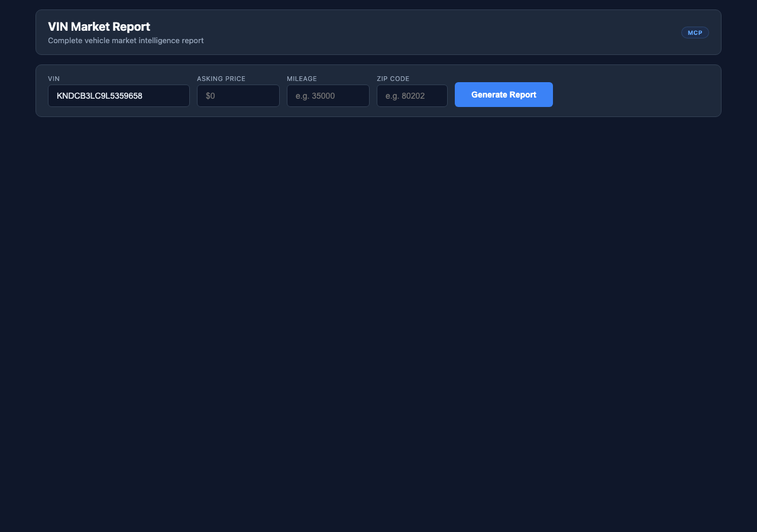This screenshot has width=757, height=532.
Task: Click the ZIP CODE label
Action: [393, 78]
